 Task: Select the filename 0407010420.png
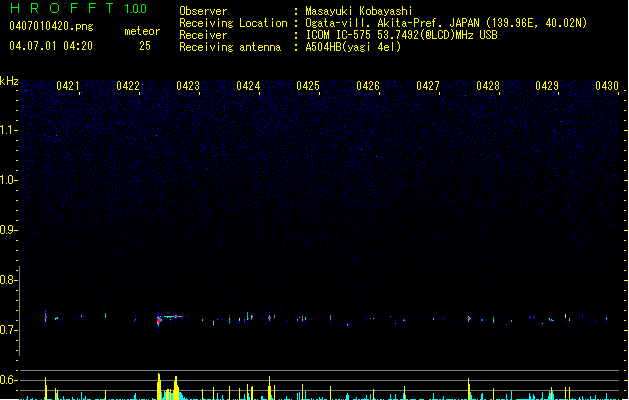point(51,26)
